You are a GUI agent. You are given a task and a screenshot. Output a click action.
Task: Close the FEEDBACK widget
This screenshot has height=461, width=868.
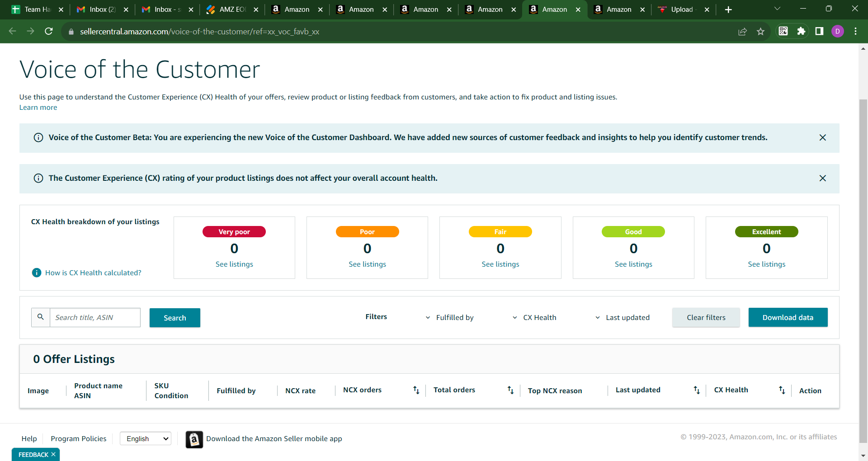point(53,454)
